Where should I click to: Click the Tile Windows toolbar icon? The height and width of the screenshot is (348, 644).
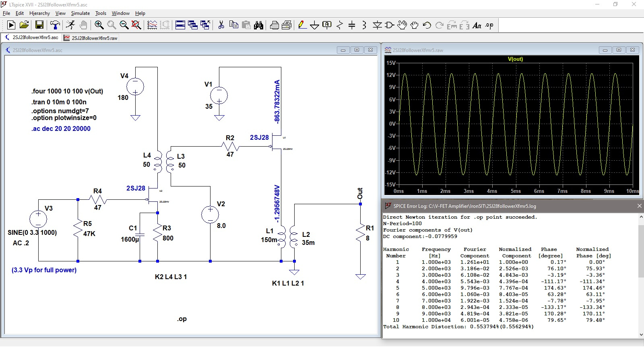(x=180, y=25)
